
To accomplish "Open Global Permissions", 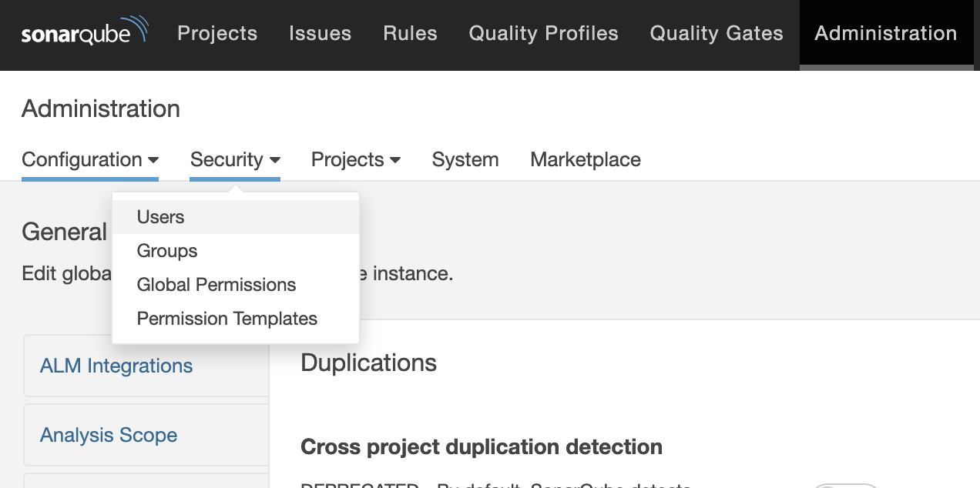I will point(216,285).
